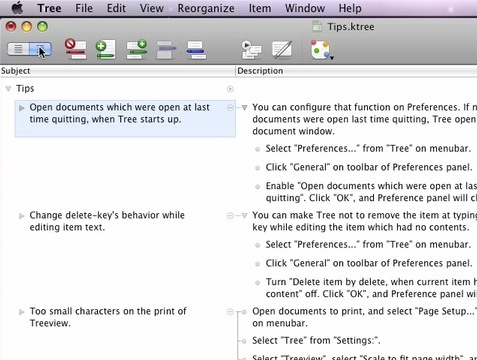Click circle minus icon beside 'Change delete-key's' row
Image resolution: width=477 pixels, height=360 pixels.
coord(230,216)
